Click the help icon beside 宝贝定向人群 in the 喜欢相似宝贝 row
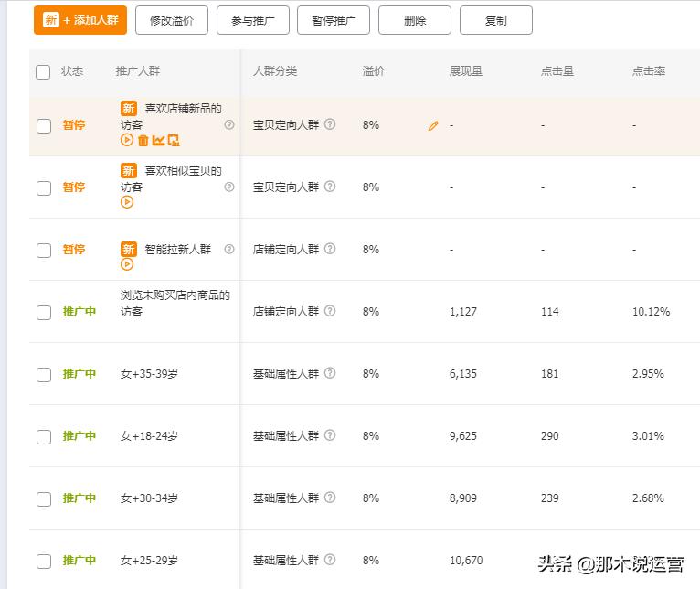The height and width of the screenshot is (589, 700). pos(330,186)
